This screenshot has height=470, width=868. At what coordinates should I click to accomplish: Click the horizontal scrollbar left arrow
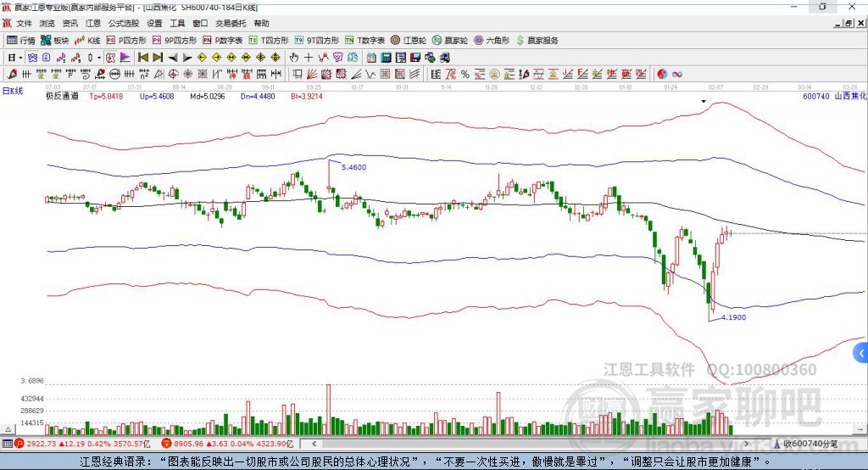click(x=314, y=444)
